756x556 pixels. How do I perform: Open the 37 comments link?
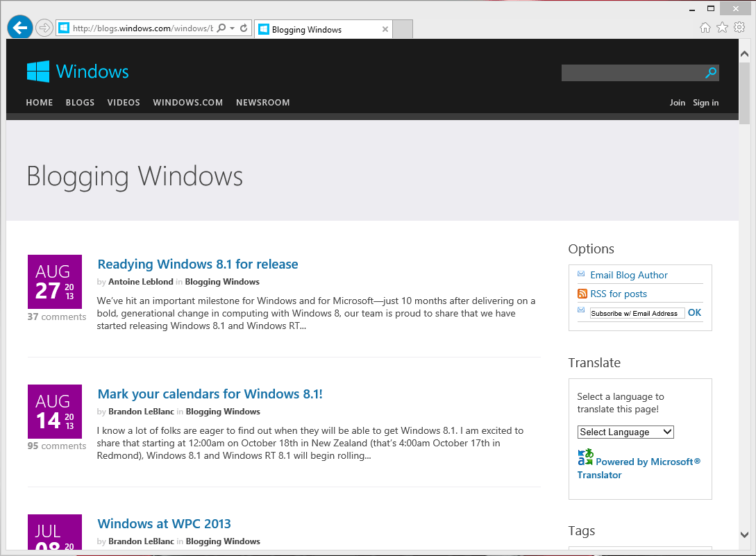(57, 317)
